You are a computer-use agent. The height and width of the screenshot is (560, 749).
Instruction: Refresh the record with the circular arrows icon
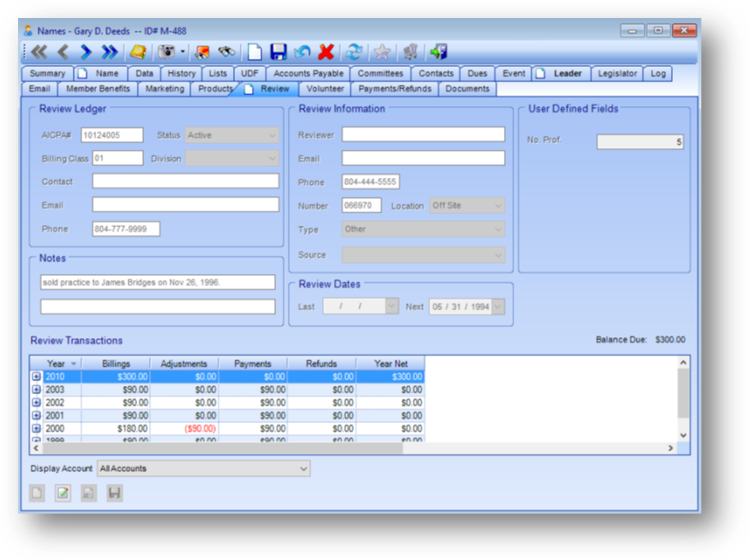click(x=354, y=52)
